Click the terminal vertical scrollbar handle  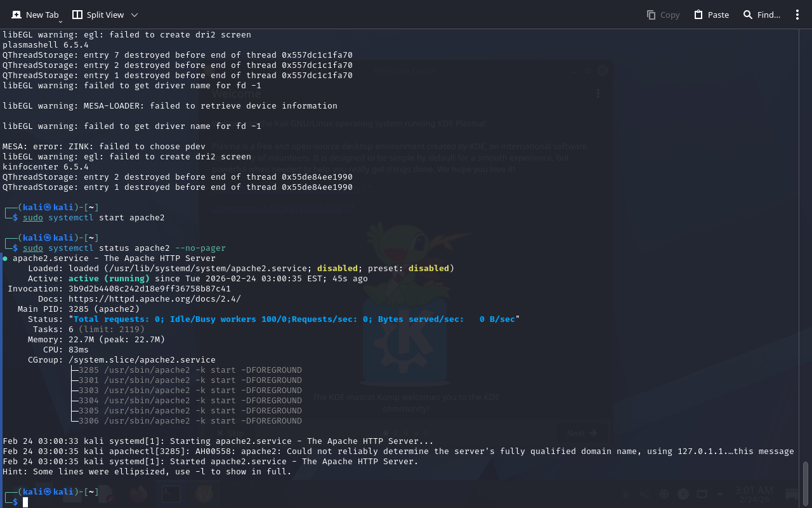806,483
